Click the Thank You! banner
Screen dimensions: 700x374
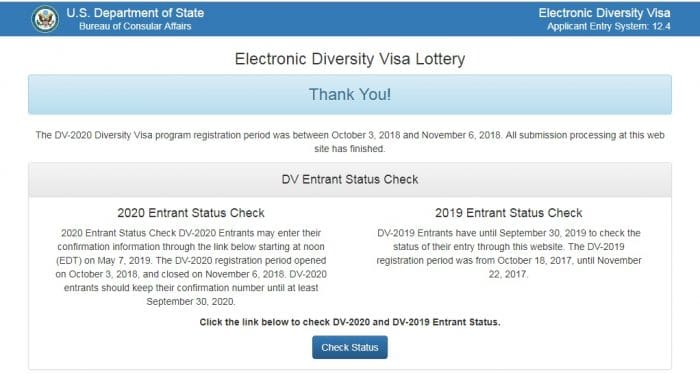pos(350,95)
